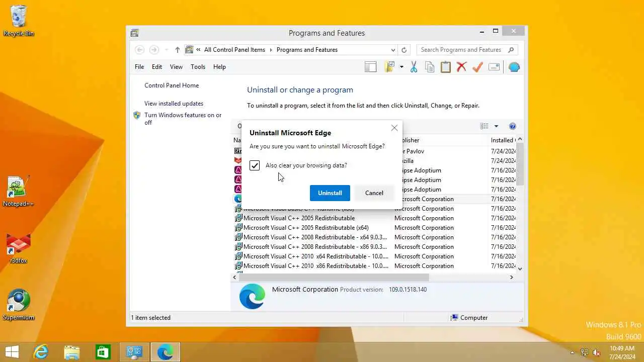The width and height of the screenshot is (644, 362).
Task: Open the Windows Store taskbar icon
Action: click(x=103, y=352)
